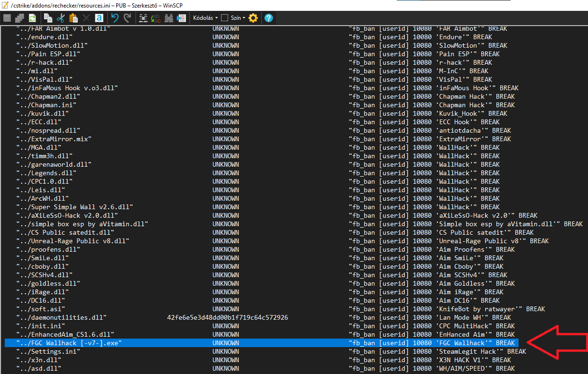Open the Replace text tool
Viewport: 588px width, 374px height.
tap(156, 18)
